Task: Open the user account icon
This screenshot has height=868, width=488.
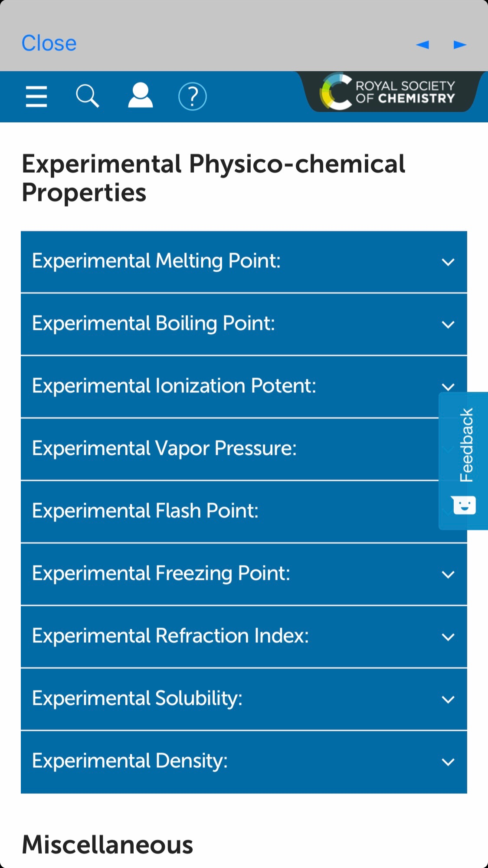Action: pos(140,96)
